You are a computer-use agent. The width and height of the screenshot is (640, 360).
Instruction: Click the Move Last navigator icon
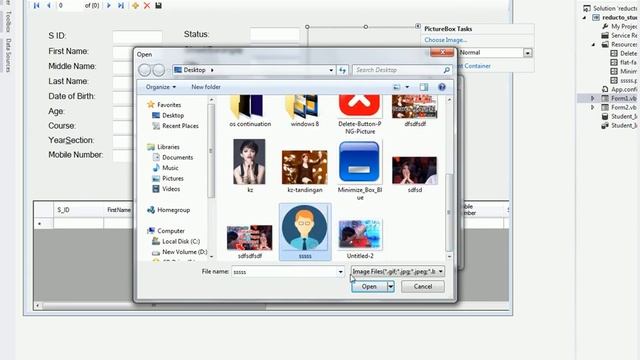(121, 5)
